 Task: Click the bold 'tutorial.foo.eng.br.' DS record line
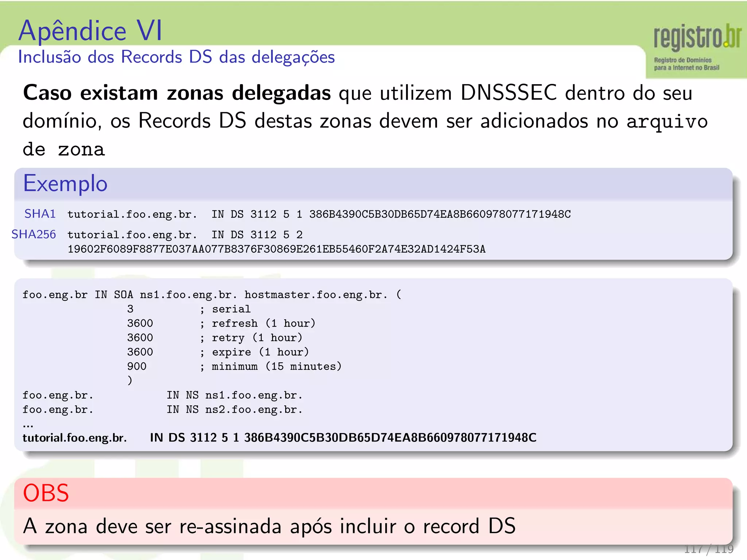(279, 437)
